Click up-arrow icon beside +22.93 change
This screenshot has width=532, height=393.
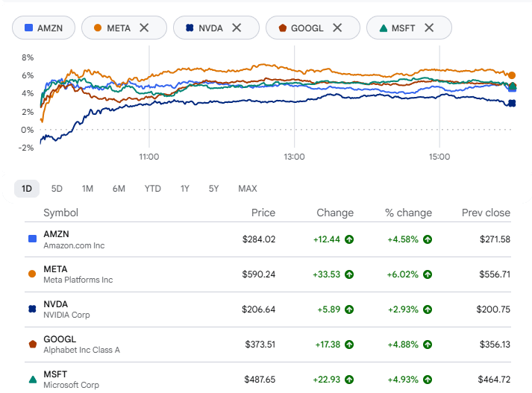tap(349, 380)
